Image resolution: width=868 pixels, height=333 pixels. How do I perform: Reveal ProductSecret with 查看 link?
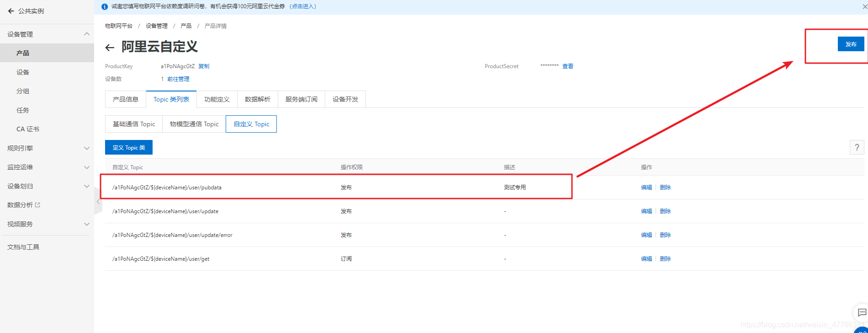click(x=568, y=66)
